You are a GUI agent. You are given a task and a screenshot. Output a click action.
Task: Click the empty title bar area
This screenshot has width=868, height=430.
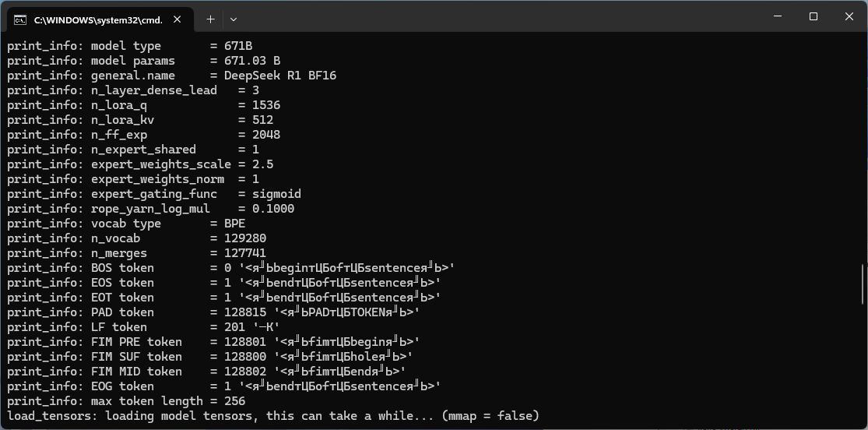pos(498,16)
